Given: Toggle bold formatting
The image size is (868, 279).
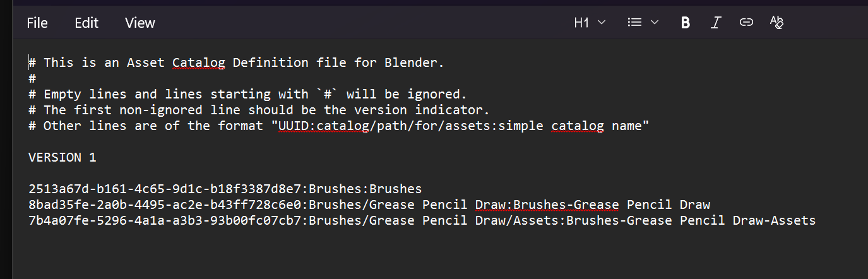Looking at the screenshot, I should 685,23.
